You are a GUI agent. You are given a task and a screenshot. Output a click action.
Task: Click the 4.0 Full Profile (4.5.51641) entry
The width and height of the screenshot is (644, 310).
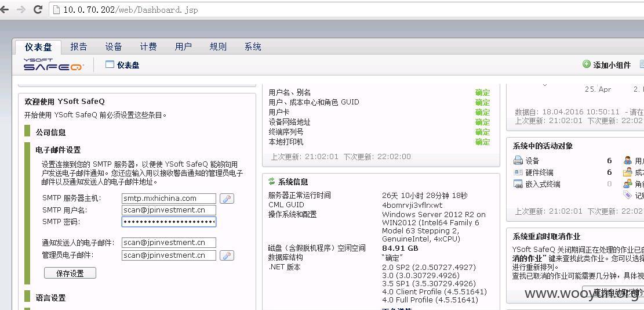(x=430, y=300)
